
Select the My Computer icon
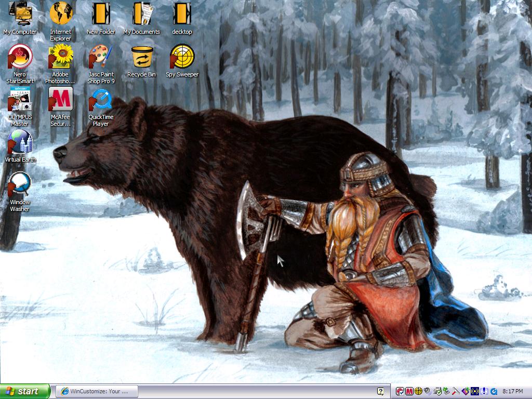click(20, 18)
